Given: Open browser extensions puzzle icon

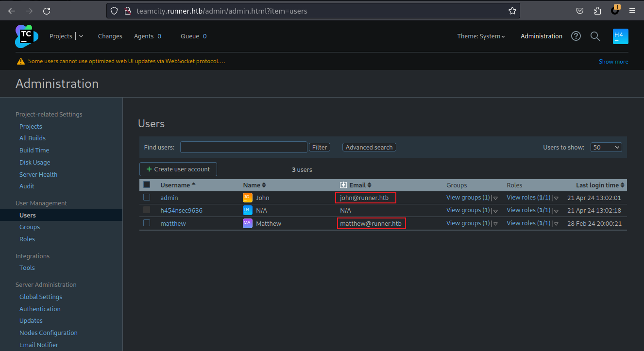Looking at the screenshot, I should (597, 11).
